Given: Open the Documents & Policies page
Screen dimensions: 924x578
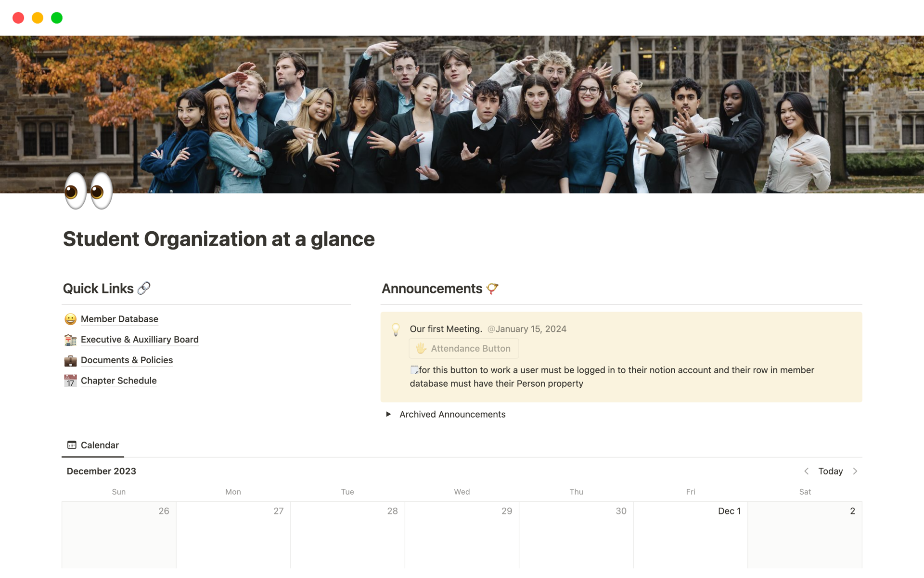Looking at the screenshot, I should tap(127, 360).
